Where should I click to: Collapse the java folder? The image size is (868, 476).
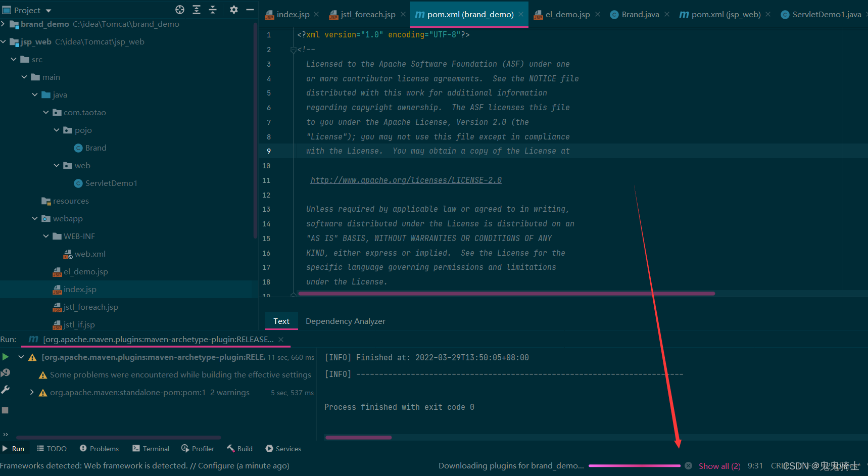tap(35, 94)
